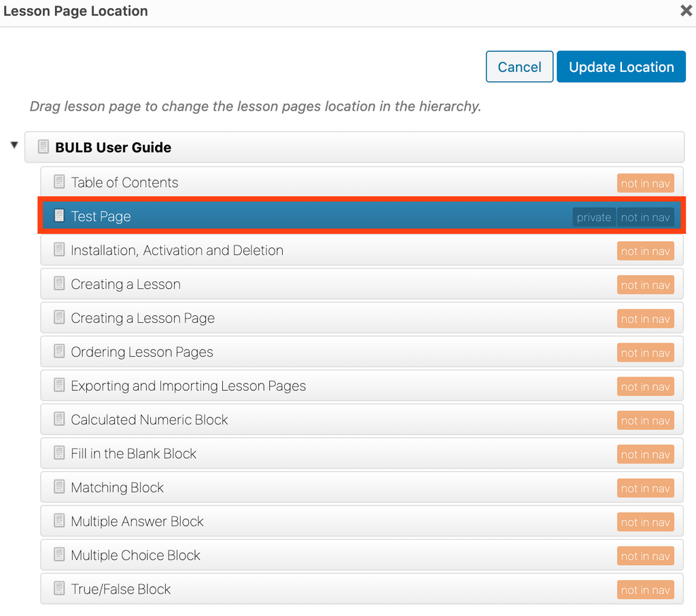Image resolution: width=696 pixels, height=616 pixels.
Task: Click the Creating a Lesson page icon
Action: click(59, 284)
